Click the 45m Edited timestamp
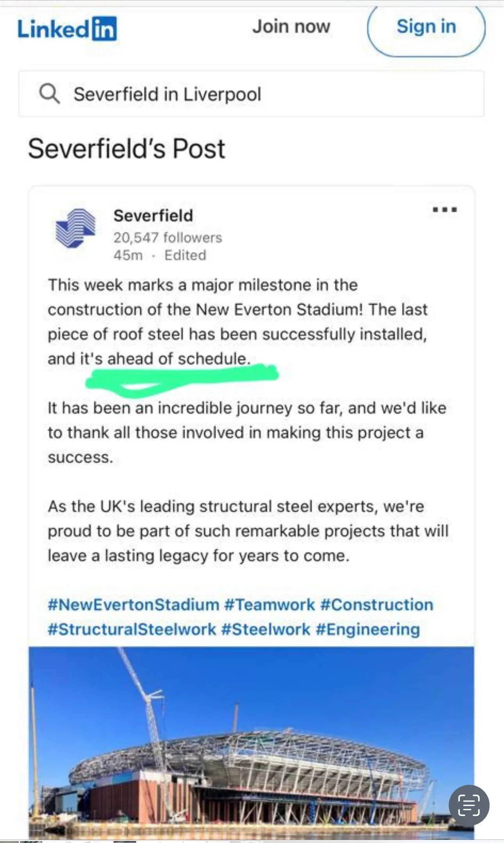504x843 pixels. tap(159, 255)
